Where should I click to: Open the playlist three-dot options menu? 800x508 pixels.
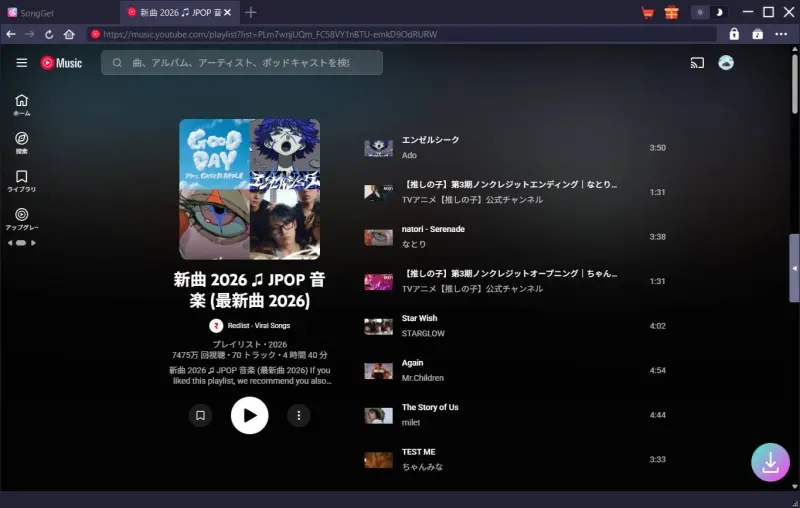(x=298, y=415)
